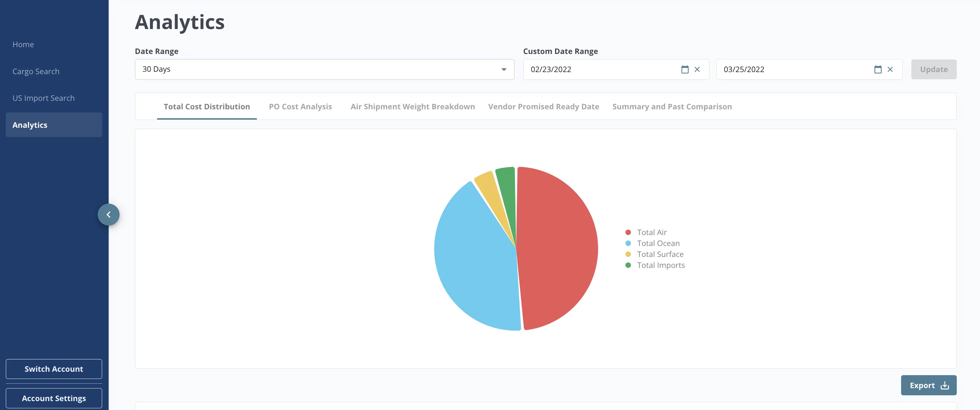The width and height of the screenshot is (980, 410).
Task: Click the red Total Air pie slice
Action: point(557,247)
